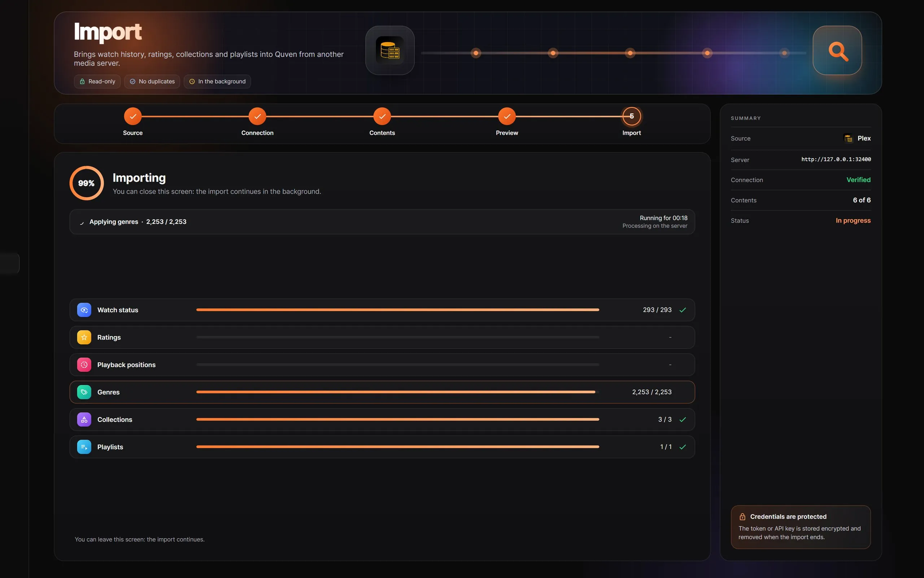Click the Ratings star icon

84,337
